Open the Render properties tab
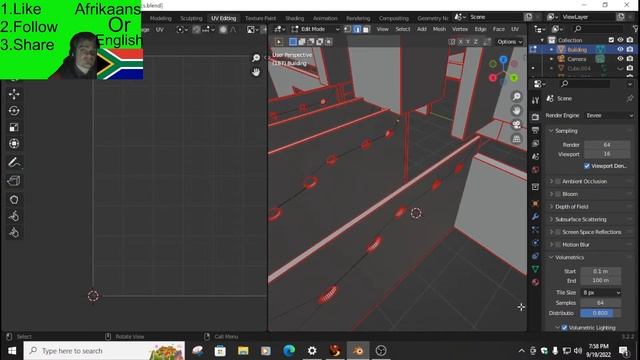This screenshot has height=360, width=640. [x=536, y=117]
